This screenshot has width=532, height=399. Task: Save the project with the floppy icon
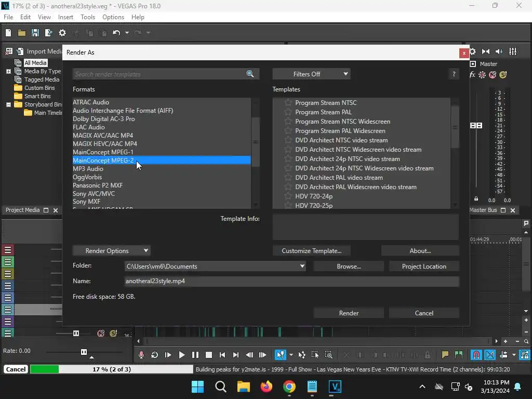click(35, 33)
